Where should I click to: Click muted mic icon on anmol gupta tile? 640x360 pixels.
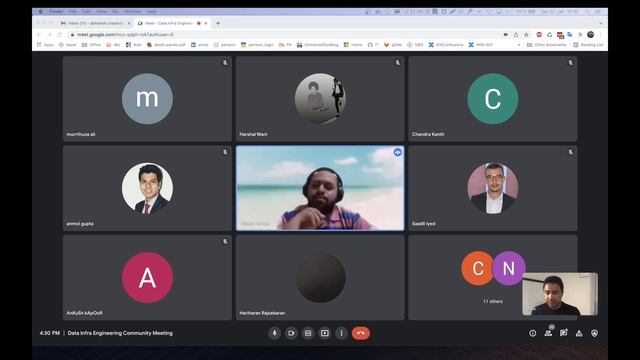click(x=225, y=152)
